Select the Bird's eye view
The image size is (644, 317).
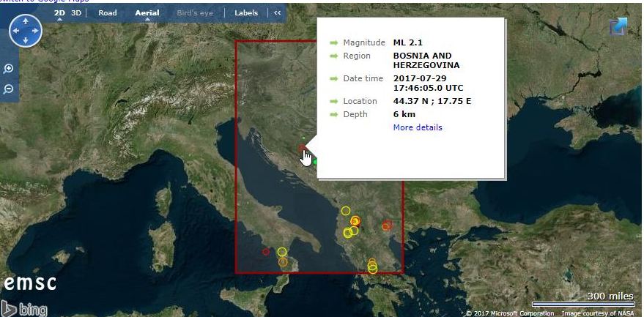[x=194, y=12]
